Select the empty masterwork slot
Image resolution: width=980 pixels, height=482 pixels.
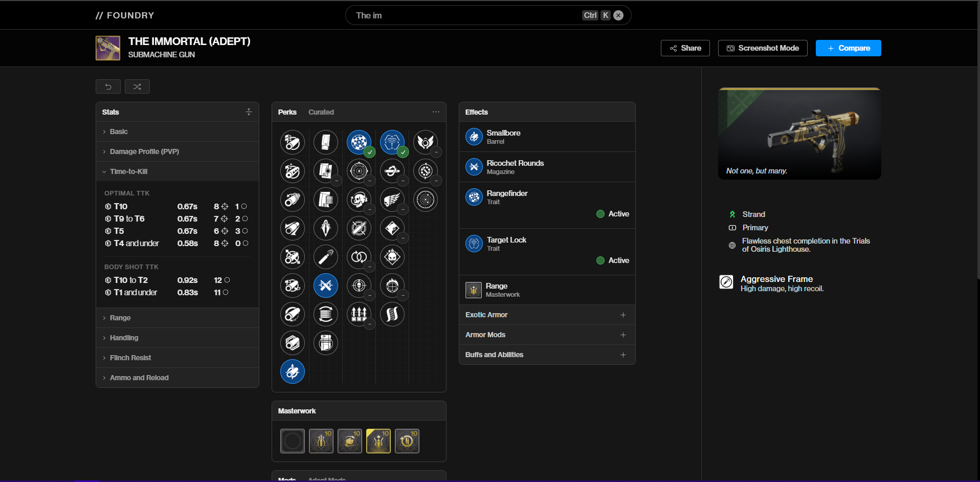[x=293, y=441]
